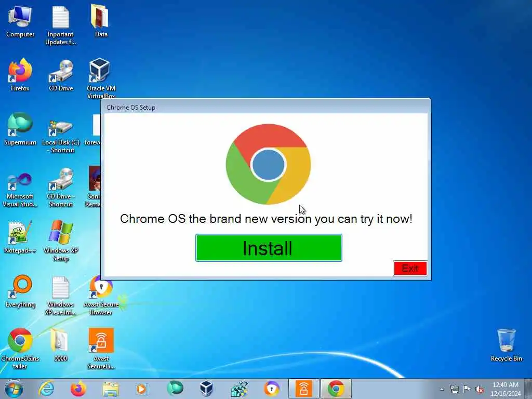Open VirtualBox from the taskbar
This screenshot has width=532, height=399.
206,389
